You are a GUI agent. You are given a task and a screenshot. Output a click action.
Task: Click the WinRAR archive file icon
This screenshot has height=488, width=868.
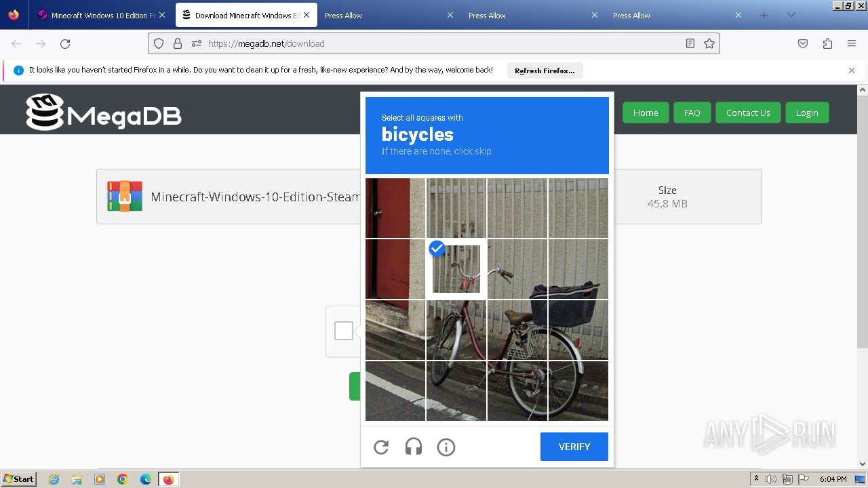[x=125, y=197]
